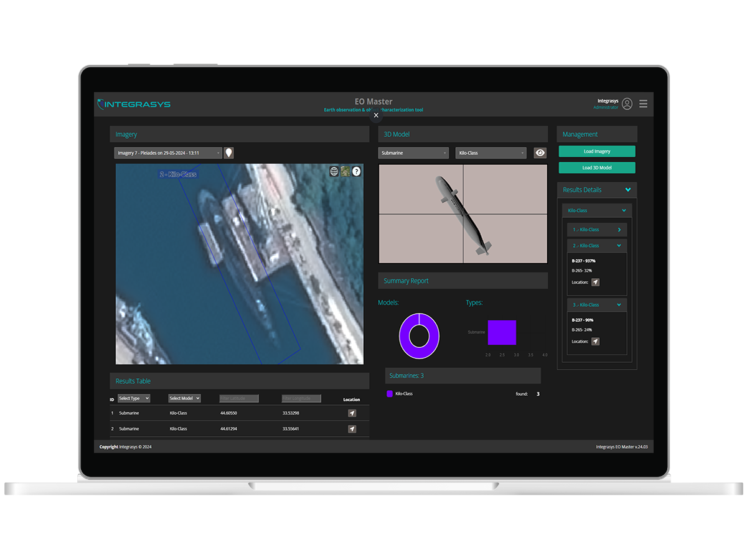Go to location of result 2 Kilo-Class

[595, 282]
